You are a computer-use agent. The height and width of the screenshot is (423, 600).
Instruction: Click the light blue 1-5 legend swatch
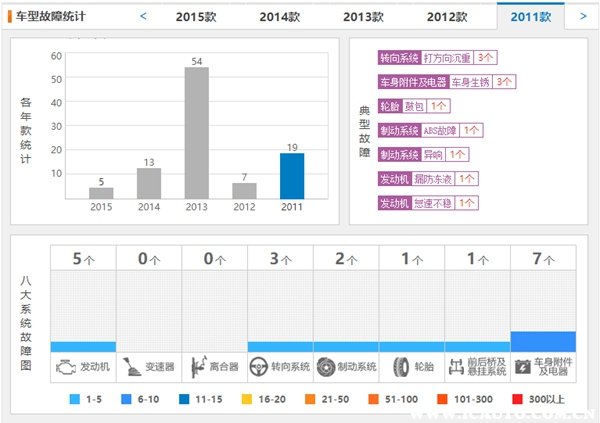77,399
